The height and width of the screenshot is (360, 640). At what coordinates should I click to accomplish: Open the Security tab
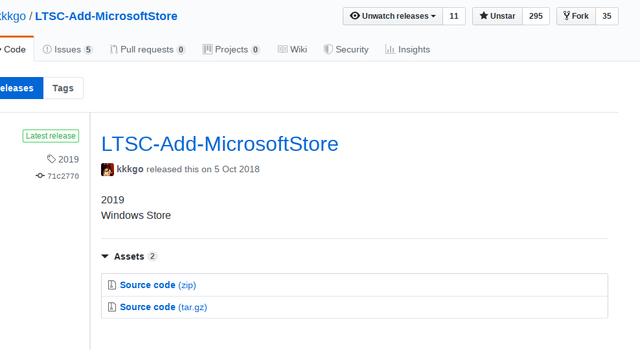point(346,49)
